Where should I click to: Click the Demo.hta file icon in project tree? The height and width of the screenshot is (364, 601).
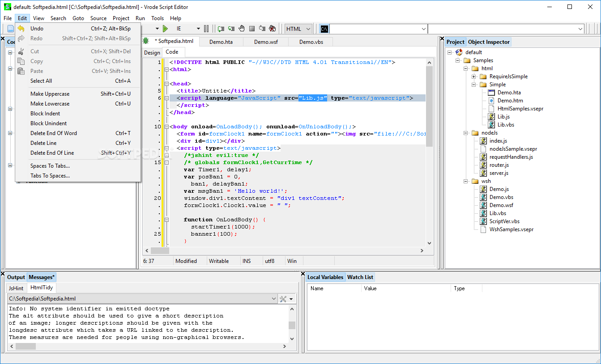pos(491,93)
